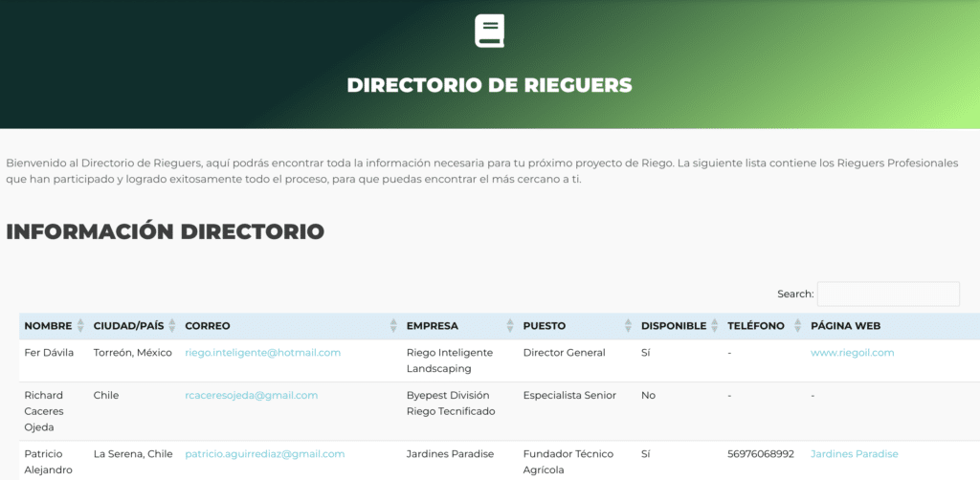980x480 pixels.
Task: Click rcaceresojeda@gmail.com email link
Action: [251, 395]
